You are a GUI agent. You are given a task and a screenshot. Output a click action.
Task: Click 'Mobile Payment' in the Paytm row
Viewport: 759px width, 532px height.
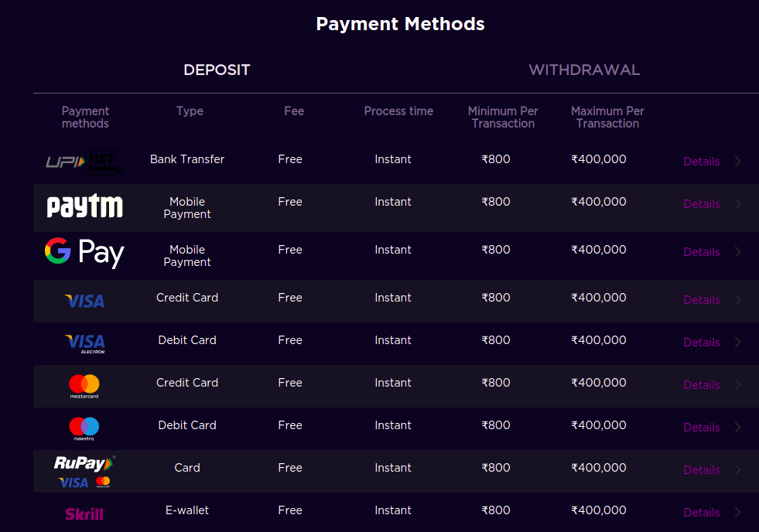click(187, 208)
